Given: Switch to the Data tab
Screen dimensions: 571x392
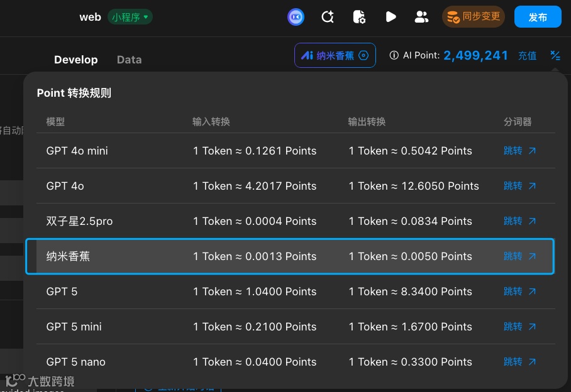Looking at the screenshot, I should 130,60.
